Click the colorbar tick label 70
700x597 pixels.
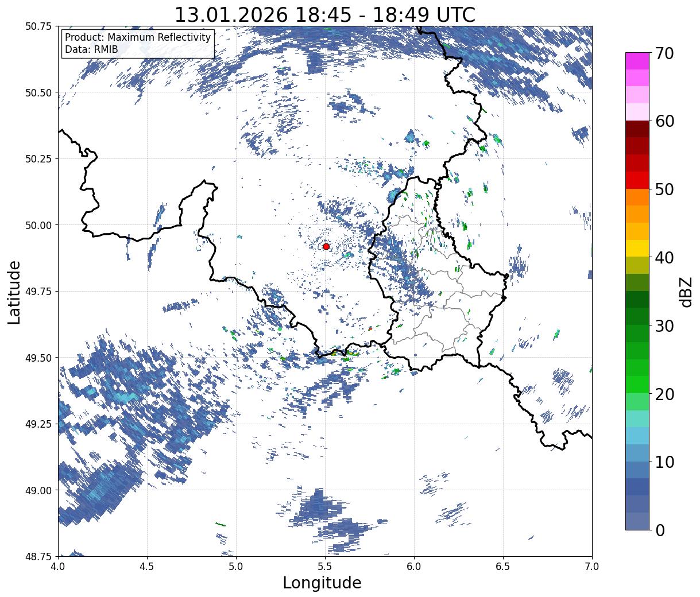[664, 53]
